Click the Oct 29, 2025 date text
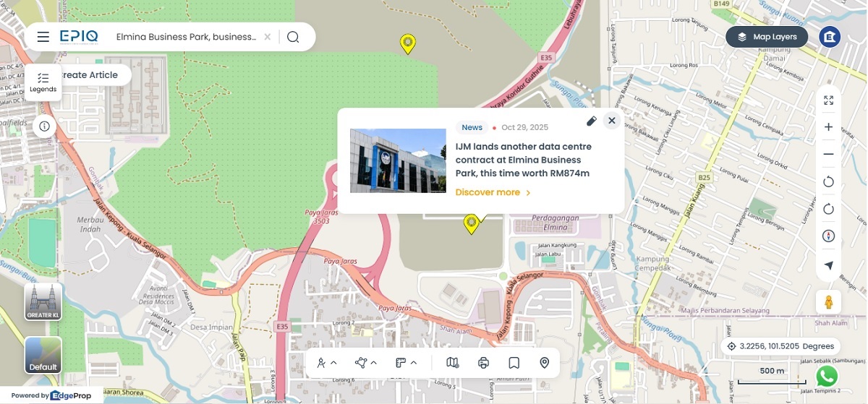The height and width of the screenshot is (404, 868). tap(525, 127)
